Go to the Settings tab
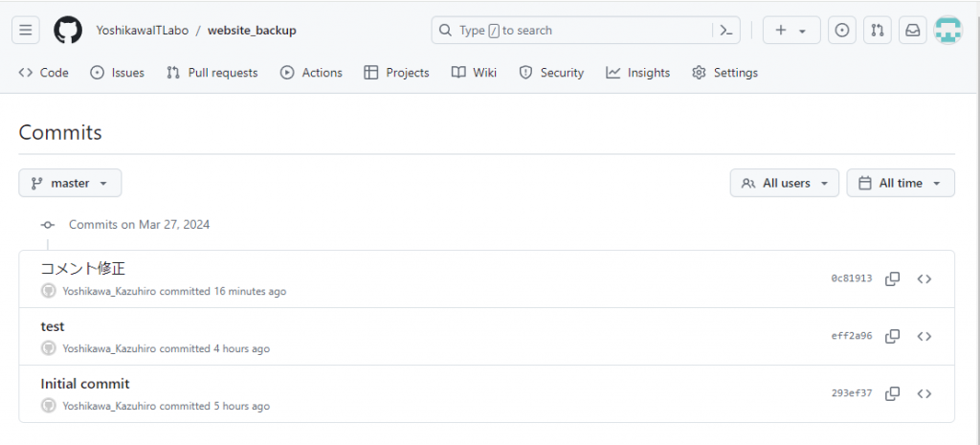The height and width of the screenshot is (445, 980). pos(724,73)
